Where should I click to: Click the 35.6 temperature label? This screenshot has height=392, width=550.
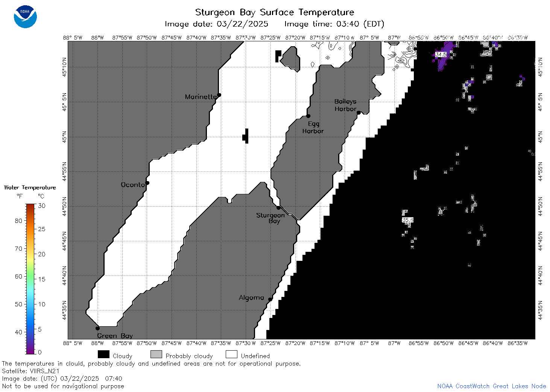pos(408,220)
